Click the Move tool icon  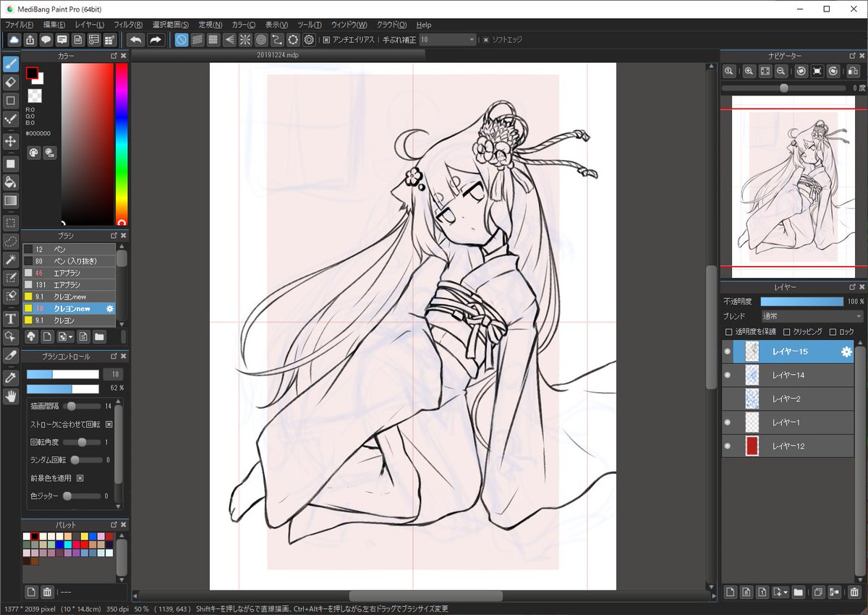click(11, 140)
